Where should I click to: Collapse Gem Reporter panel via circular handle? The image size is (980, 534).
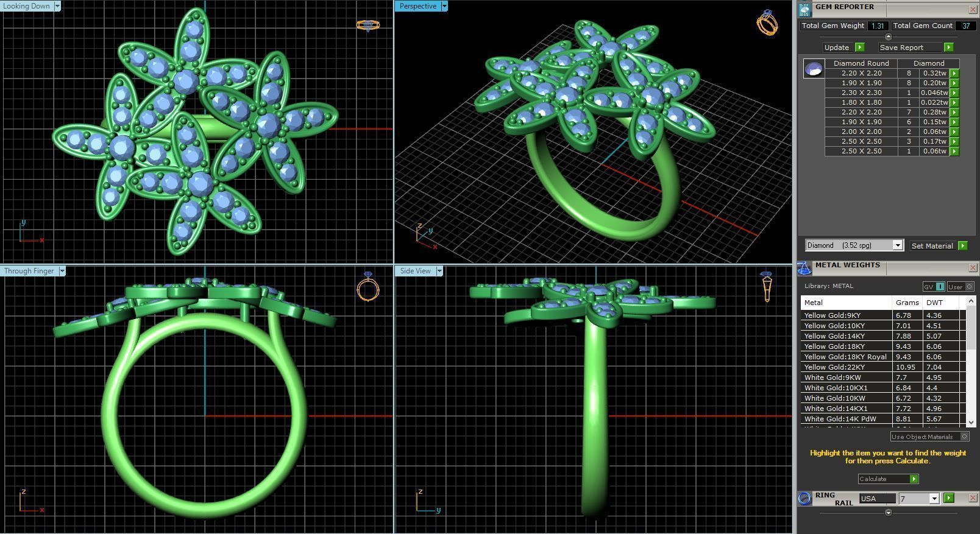(888, 37)
